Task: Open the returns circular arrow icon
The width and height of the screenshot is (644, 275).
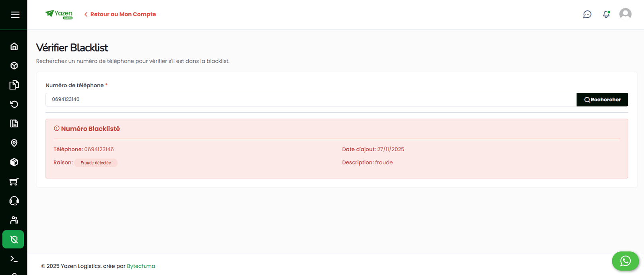Action: [14, 105]
